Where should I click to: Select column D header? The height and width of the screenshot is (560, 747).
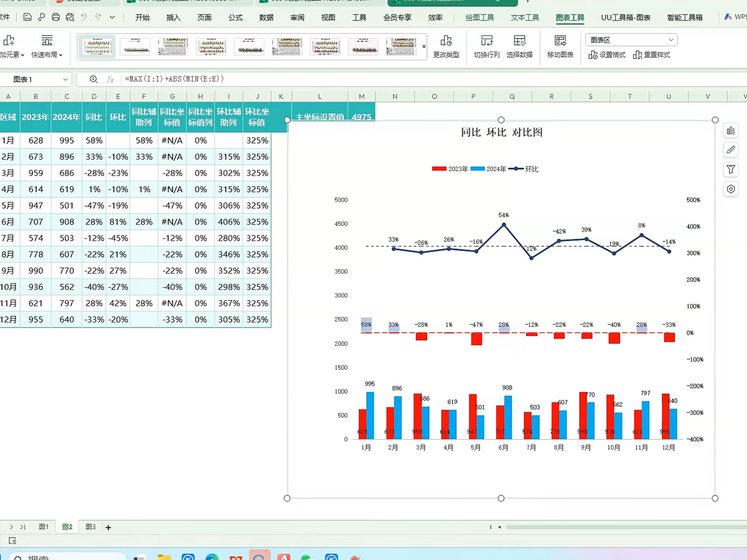tap(94, 96)
